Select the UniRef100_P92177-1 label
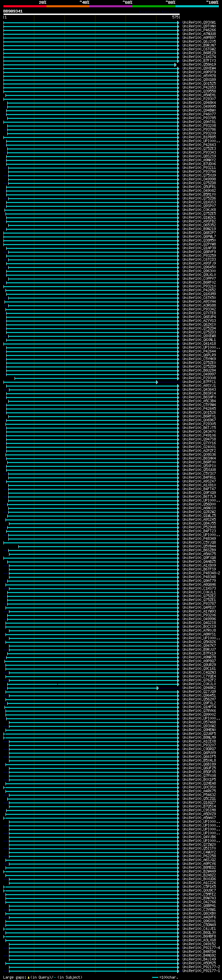The width and height of the screenshot is (222, 980). (201, 971)
